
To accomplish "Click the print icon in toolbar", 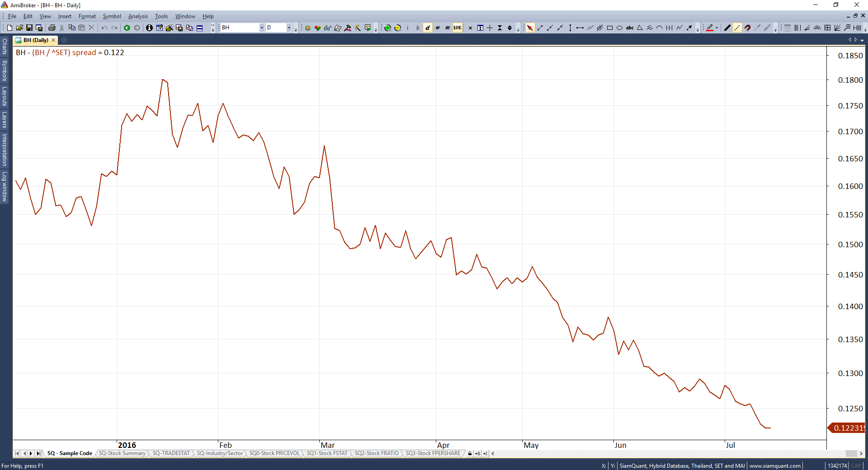I will 52,28.
